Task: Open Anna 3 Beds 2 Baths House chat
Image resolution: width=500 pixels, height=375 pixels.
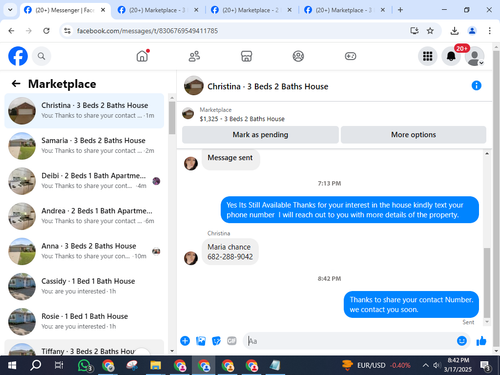Action: click(x=84, y=251)
